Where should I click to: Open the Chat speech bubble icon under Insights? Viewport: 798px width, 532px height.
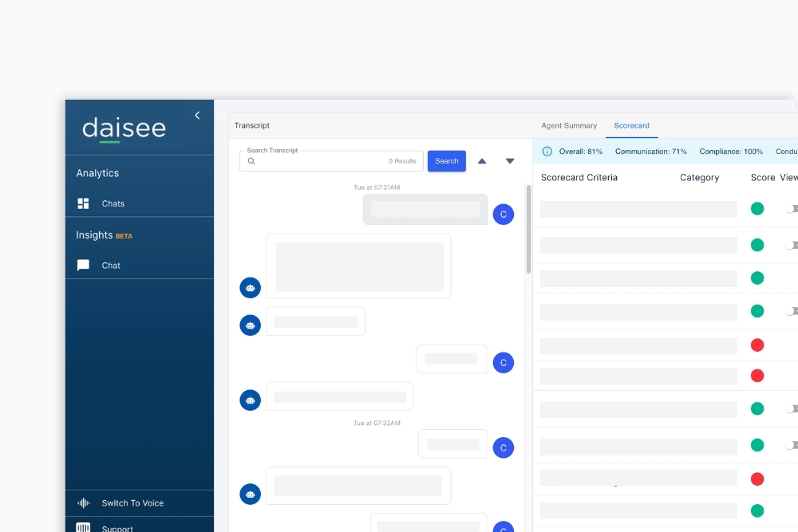click(x=83, y=265)
